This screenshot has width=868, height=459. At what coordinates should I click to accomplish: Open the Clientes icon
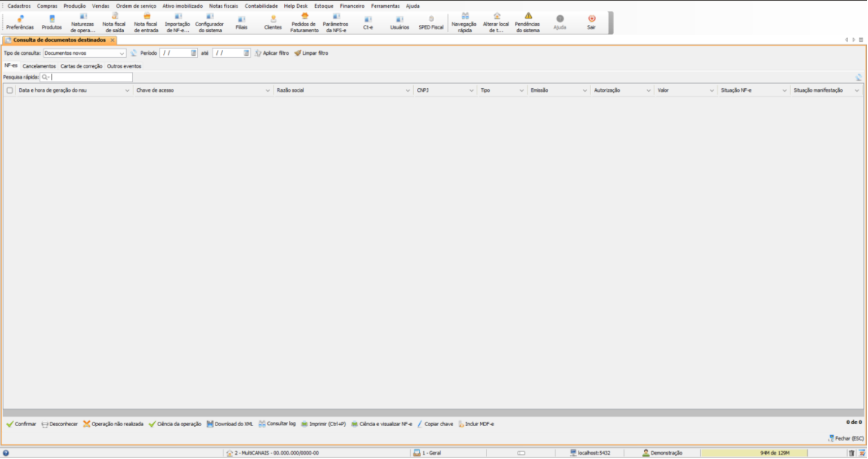[x=273, y=19]
